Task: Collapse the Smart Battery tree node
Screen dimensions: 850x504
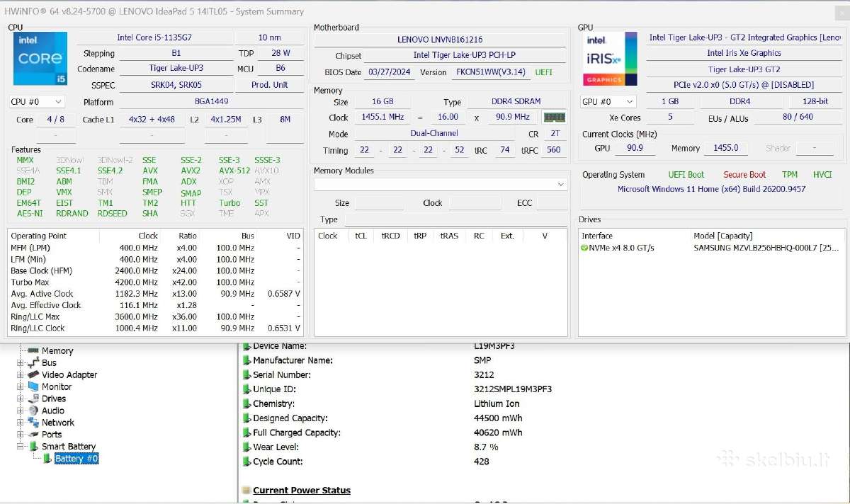Action: point(21,446)
